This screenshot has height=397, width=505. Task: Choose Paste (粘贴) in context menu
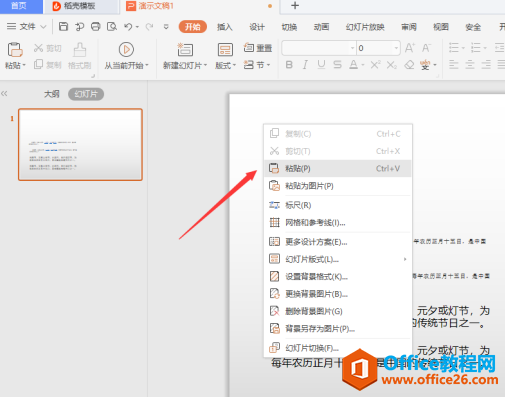pyautogui.click(x=338, y=168)
